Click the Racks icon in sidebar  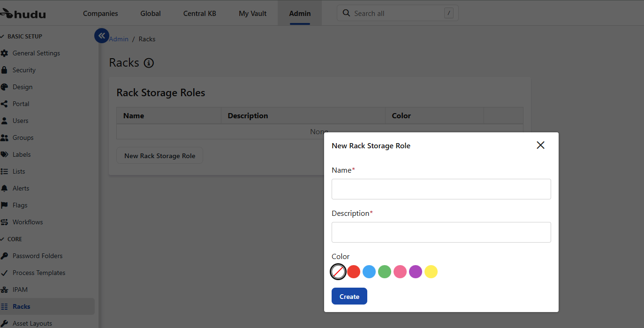(4, 306)
